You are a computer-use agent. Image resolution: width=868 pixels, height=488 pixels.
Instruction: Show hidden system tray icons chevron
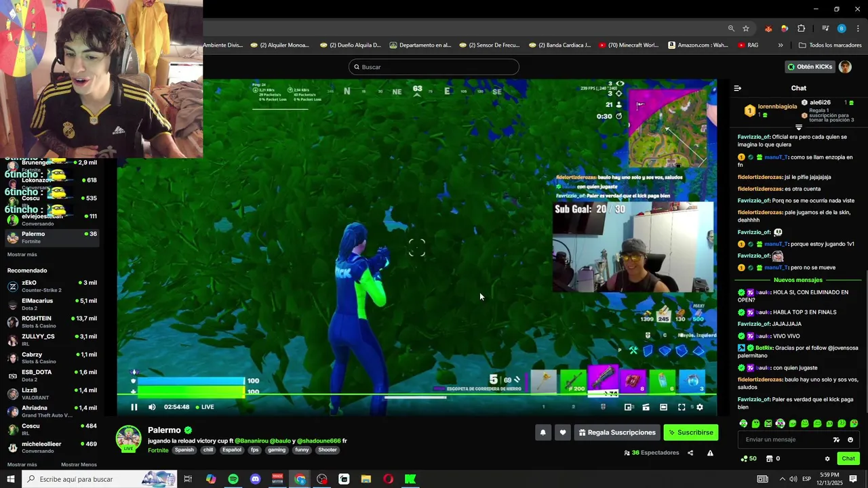coord(782,479)
